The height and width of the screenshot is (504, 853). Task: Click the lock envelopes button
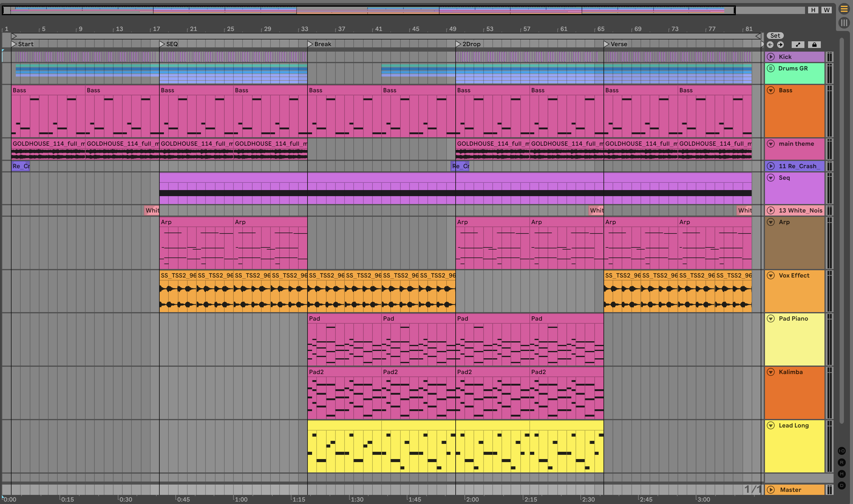(814, 45)
